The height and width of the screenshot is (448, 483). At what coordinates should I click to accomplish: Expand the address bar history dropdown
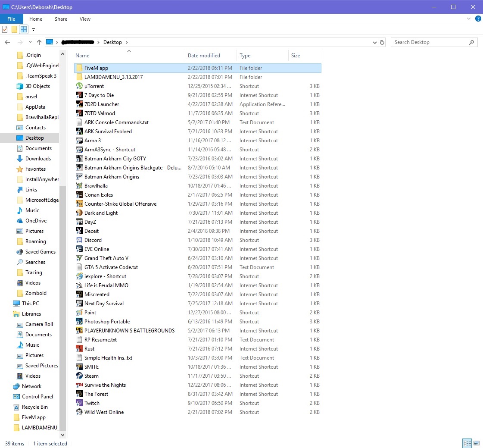click(x=374, y=42)
